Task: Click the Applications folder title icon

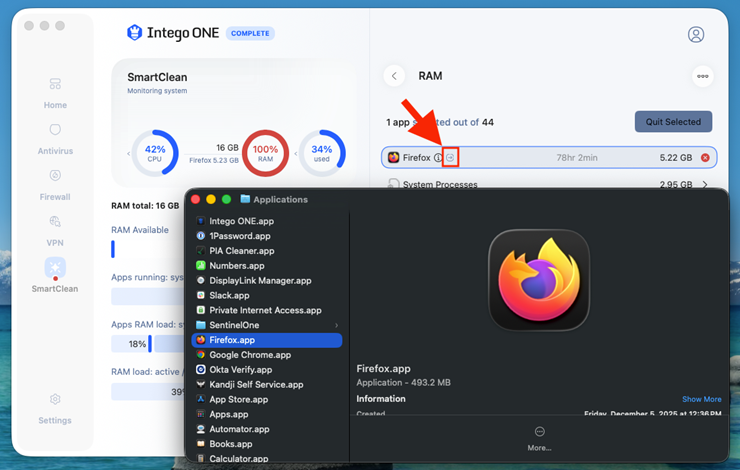Action: (245, 199)
